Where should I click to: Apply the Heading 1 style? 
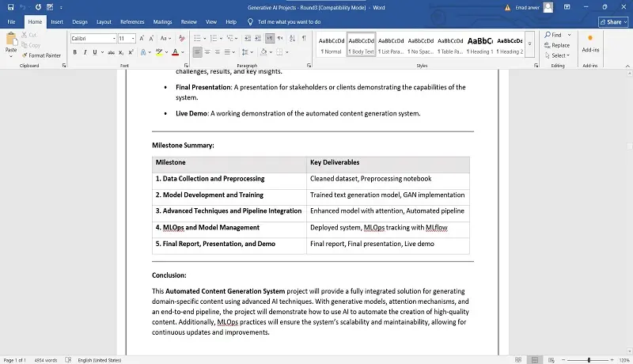[x=480, y=45]
